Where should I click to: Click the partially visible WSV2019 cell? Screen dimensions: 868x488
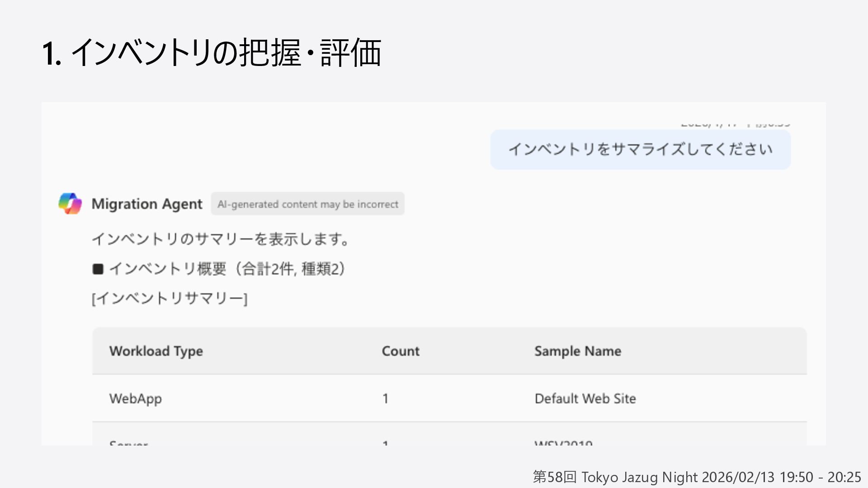(x=563, y=443)
